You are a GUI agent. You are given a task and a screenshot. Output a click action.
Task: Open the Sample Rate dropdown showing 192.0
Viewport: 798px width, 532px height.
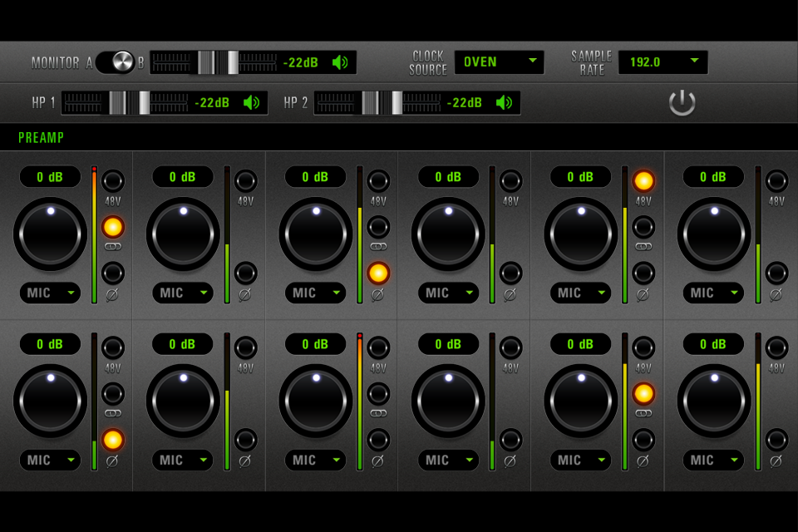(x=663, y=62)
